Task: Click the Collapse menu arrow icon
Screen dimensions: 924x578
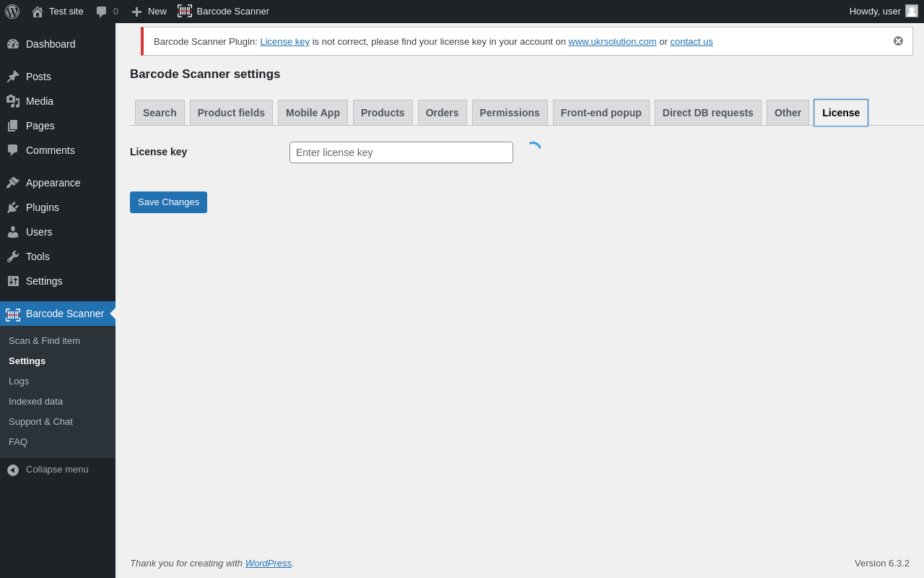Action: 13,470
